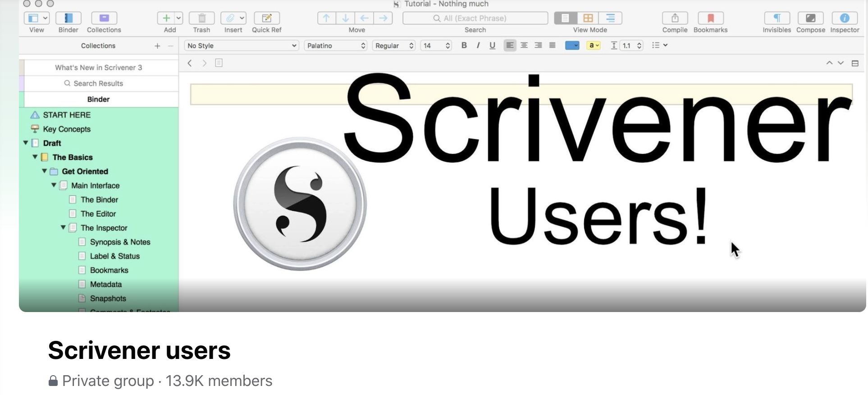
Task: Collapse The Basics disclosure triangle
Action: click(35, 157)
